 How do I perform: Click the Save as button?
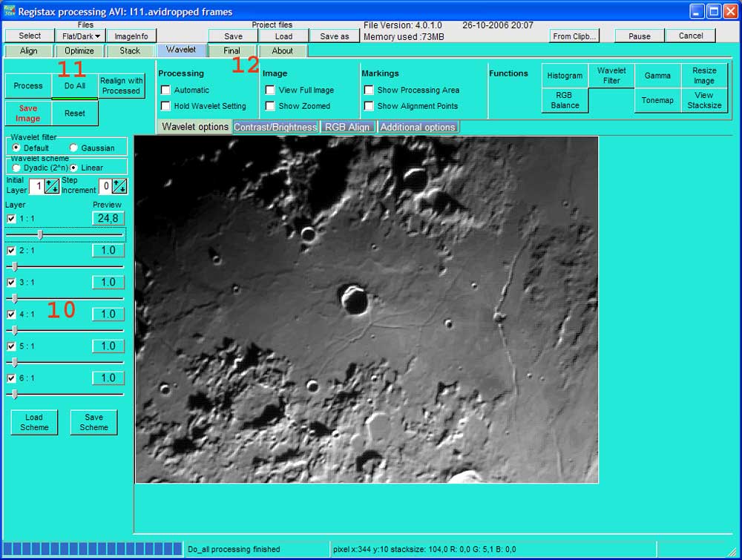click(x=335, y=36)
